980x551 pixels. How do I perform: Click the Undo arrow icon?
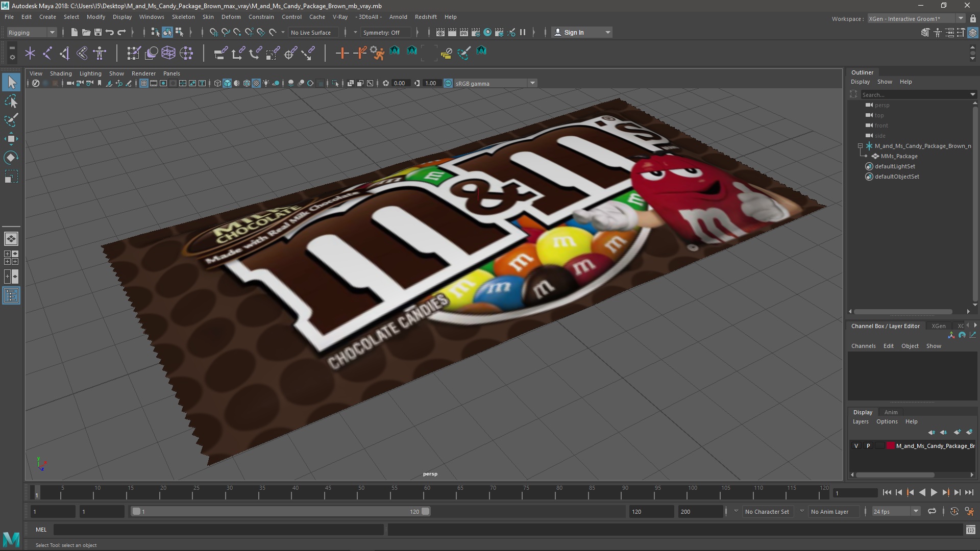pyautogui.click(x=109, y=32)
